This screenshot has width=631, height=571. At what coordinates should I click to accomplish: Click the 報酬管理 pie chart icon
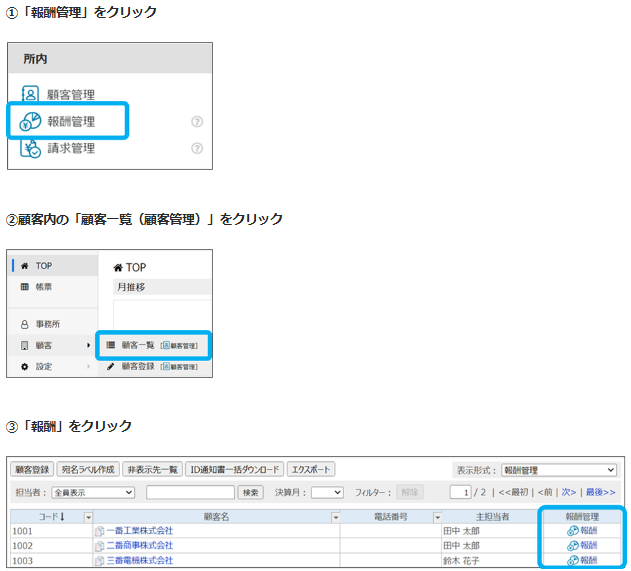30,121
